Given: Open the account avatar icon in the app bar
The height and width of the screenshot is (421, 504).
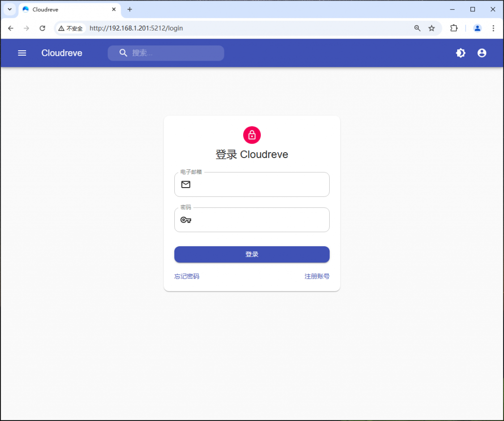Looking at the screenshot, I should tap(481, 53).
